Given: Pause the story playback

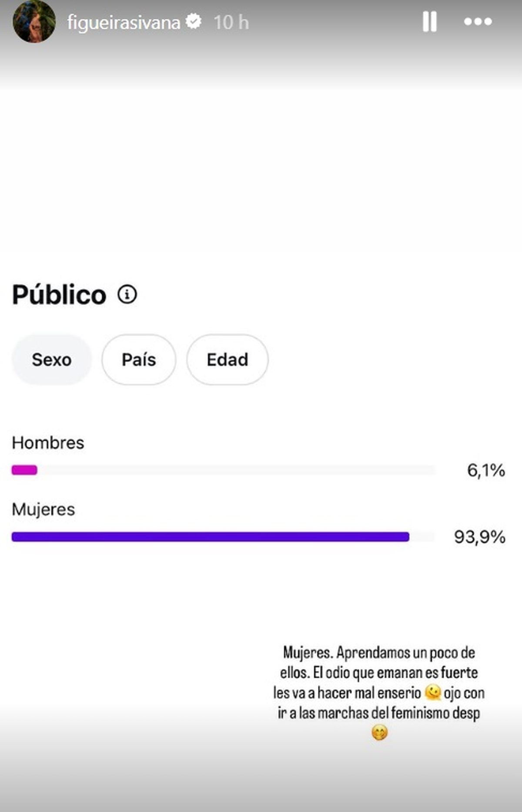Looking at the screenshot, I should click(429, 21).
